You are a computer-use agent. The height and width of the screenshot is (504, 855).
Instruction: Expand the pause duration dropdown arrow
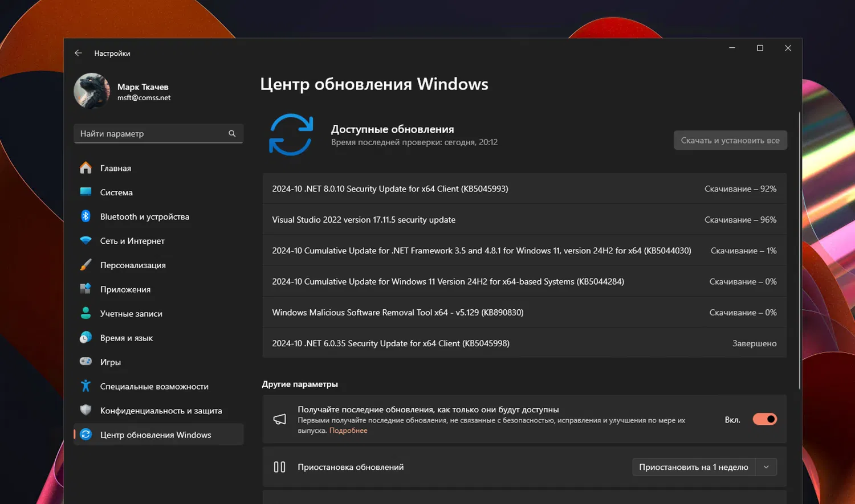point(766,467)
